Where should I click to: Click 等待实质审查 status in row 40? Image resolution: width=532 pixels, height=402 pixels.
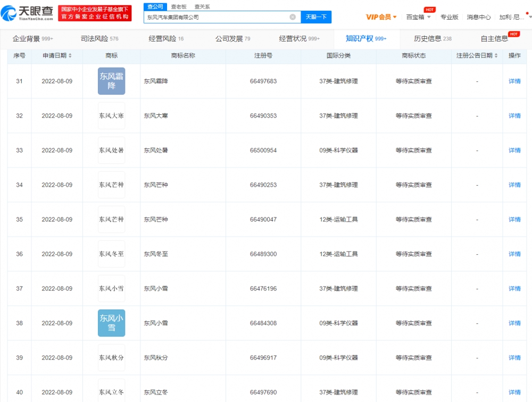tap(413, 392)
